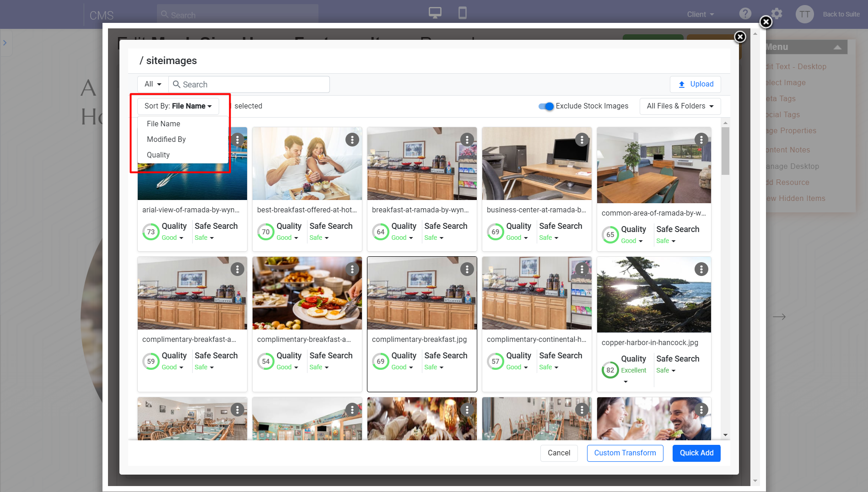This screenshot has width=868, height=492.
Task: Click Social Tags in side menu
Action: point(782,114)
